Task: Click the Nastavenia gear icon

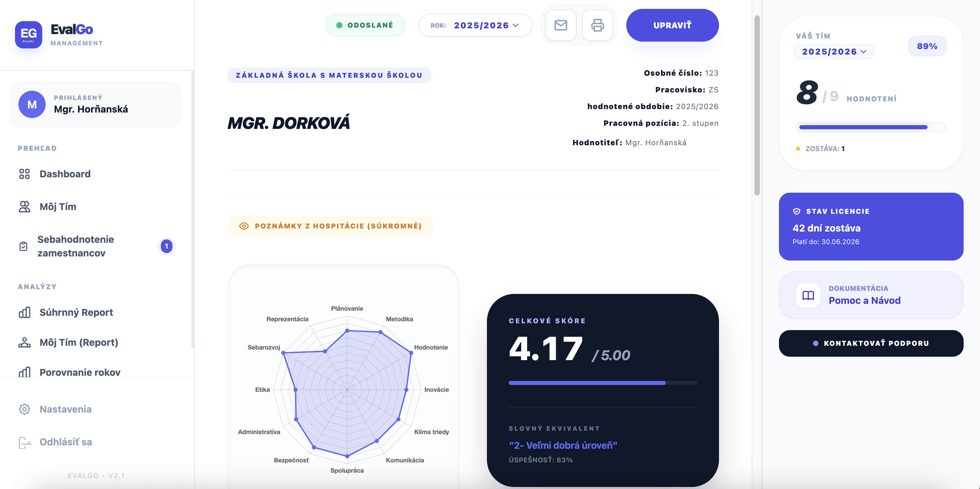Action: click(x=24, y=410)
